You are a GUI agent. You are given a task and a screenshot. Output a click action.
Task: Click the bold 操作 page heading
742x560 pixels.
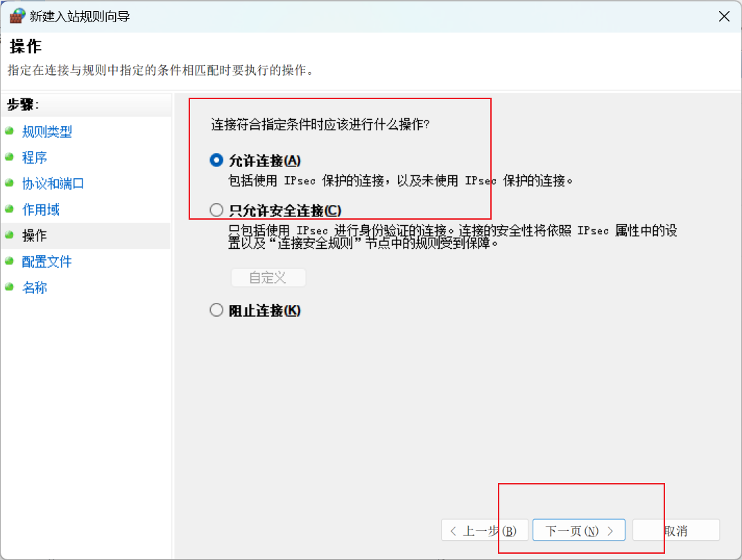click(26, 46)
